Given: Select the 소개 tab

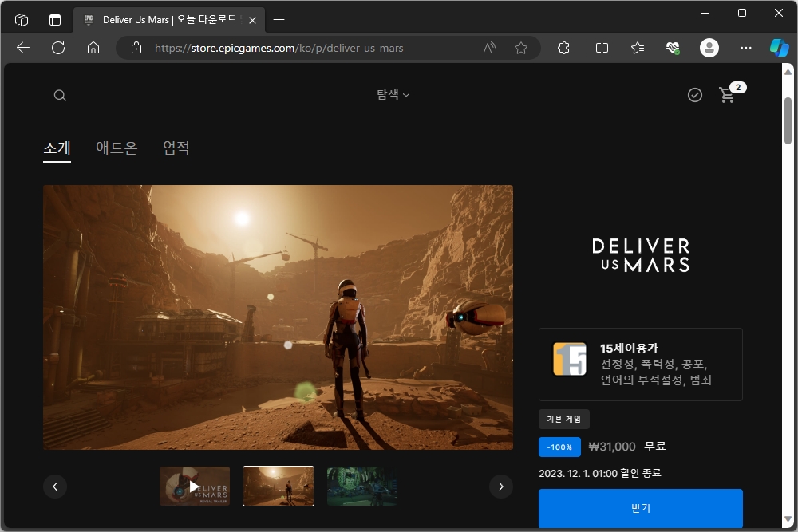Looking at the screenshot, I should click(x=57, y=148).
